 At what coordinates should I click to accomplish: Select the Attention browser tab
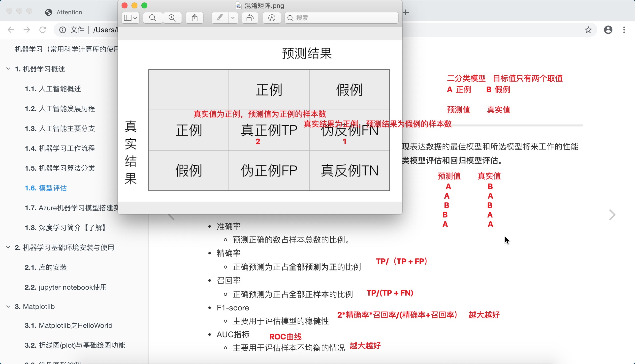coord(69,12)
